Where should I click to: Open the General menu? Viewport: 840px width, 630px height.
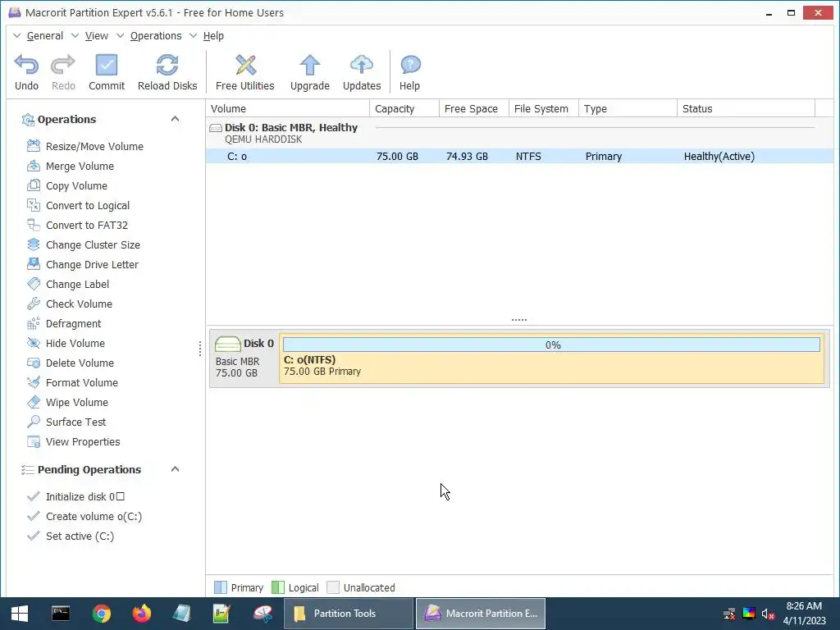(x=45, y=36)
